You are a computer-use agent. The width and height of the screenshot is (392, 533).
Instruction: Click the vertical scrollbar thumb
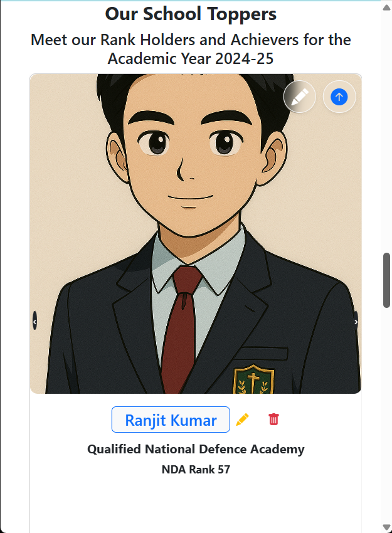coord(386,280)
